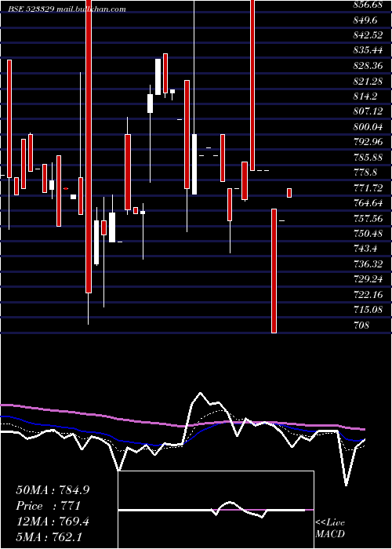Click the 849.6 price axis label
392x549 pixels.
coord(365,20)
